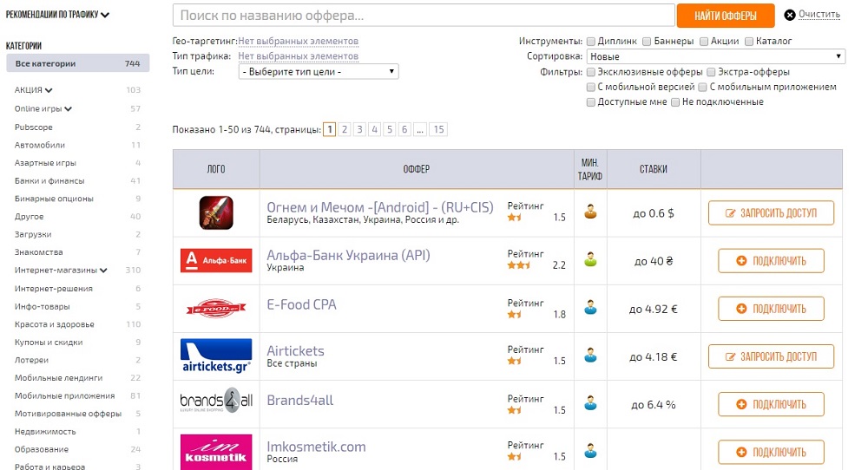Click the rating stars of Brands4all
868x470 pixels.
pos(515,409)
